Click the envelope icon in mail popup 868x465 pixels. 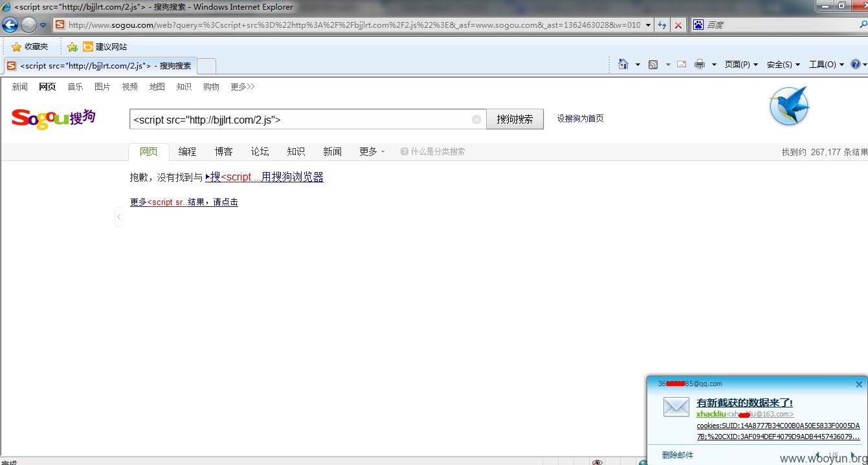[676, 406]
